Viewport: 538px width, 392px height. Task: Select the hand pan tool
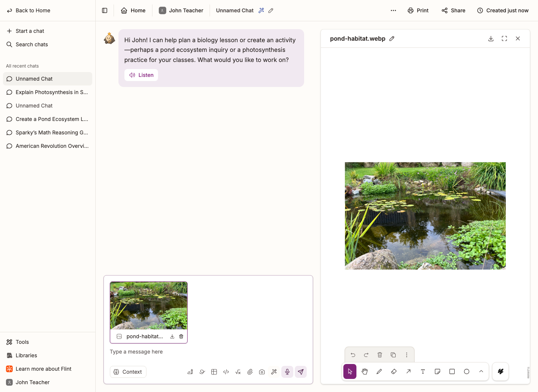[x=365, y=371]
